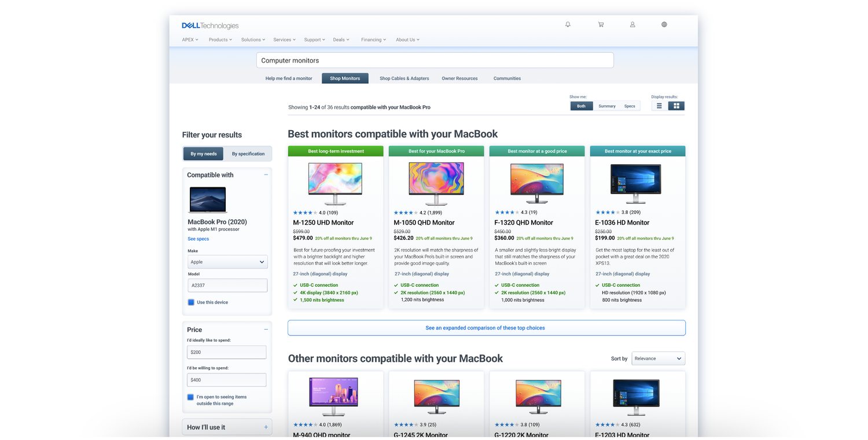Open the Sort by Relevance dropdown
Viewport: 868px width, 440px height.
point(659,358)
